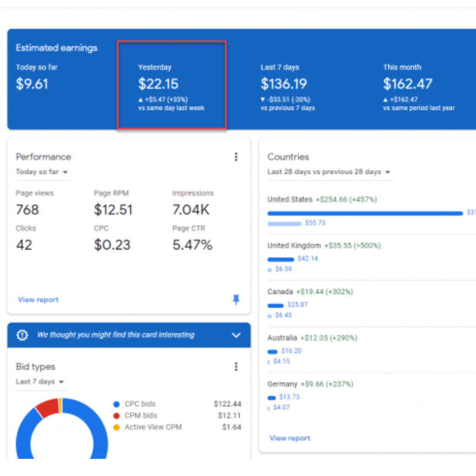Open the 'Today so far' period dropdown
Screen dimensions: 476x476
(x=42, y=172)
